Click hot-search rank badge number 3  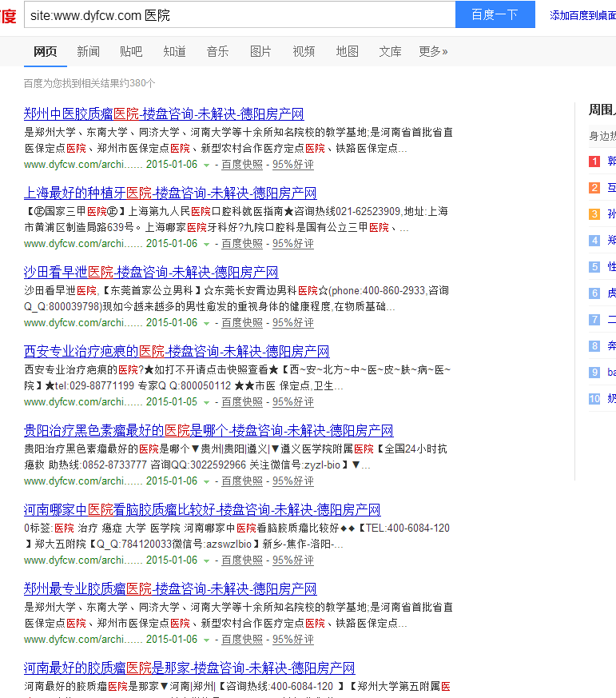[594, 214]
